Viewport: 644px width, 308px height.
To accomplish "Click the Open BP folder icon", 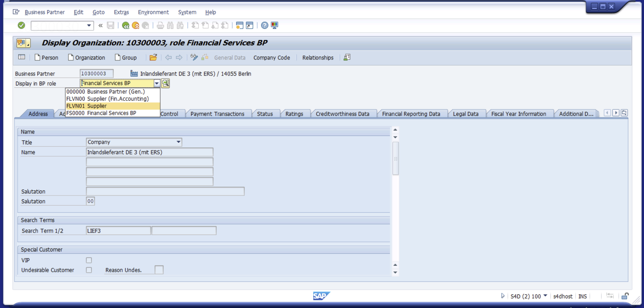I will coord(153,57).
